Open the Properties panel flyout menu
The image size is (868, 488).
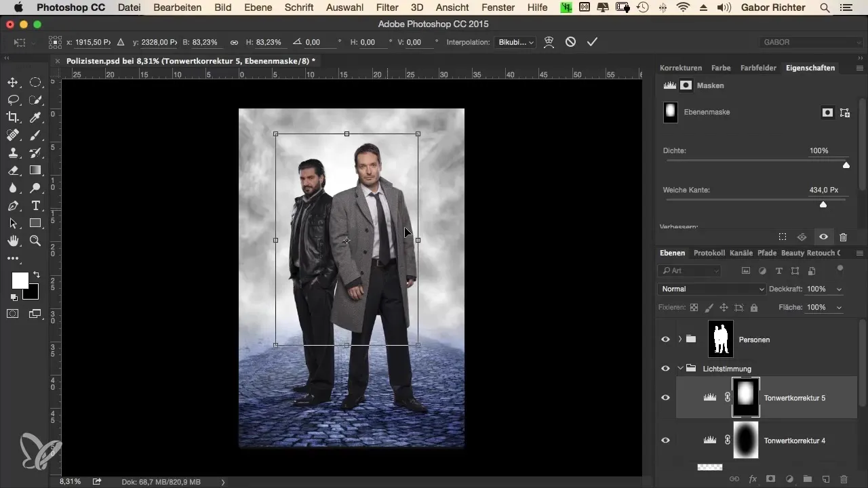860,68
